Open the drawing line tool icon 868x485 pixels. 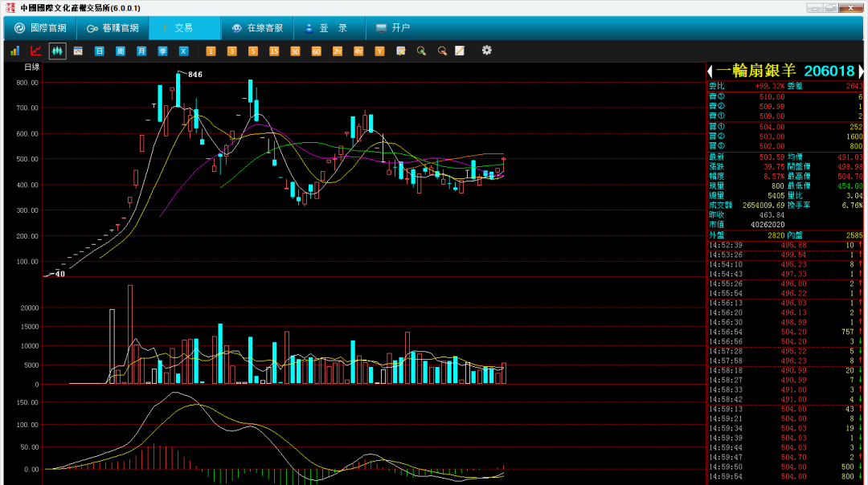460,51
